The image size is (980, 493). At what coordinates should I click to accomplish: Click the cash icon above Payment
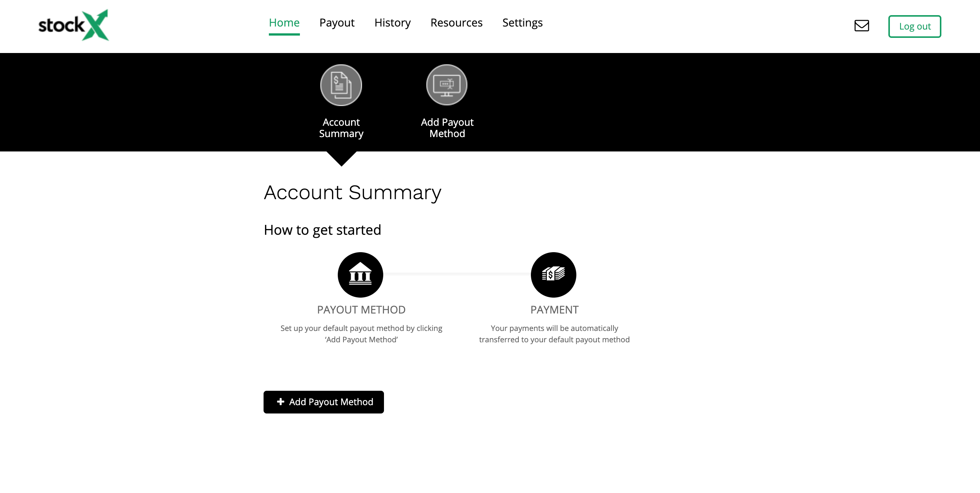click(x=554, y=274)
